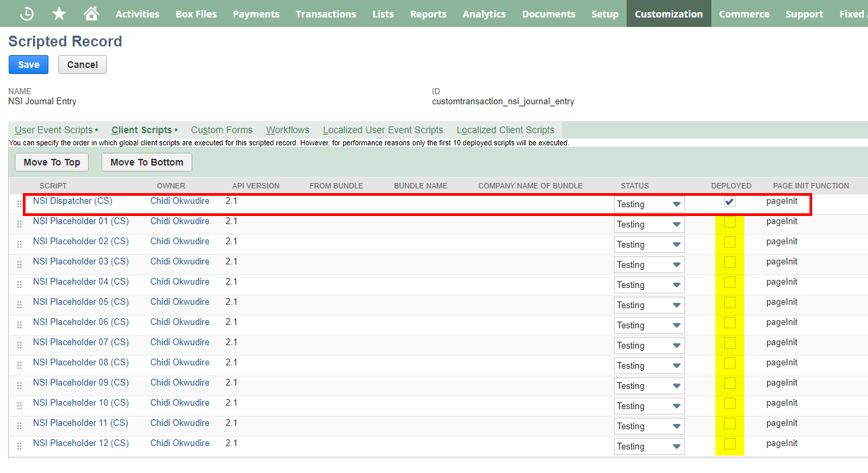Open the Shortcuts star icon
This screenshot has width=868, height=473.
(59, 13)
